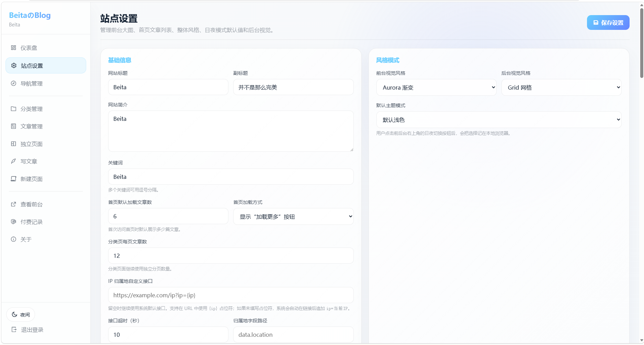Click the dashboard grid icon

tap(13, 48)
